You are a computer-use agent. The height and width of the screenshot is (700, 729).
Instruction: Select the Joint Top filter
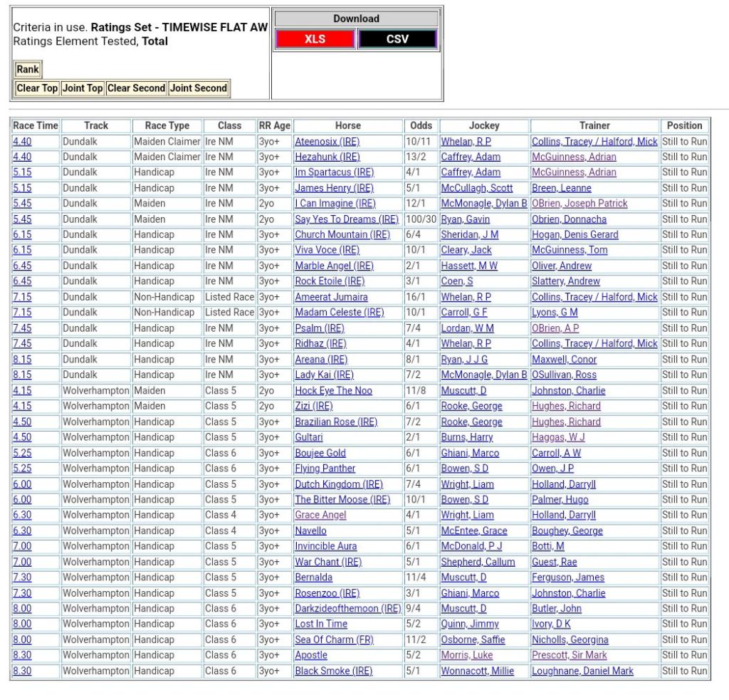tap(83, 88)
